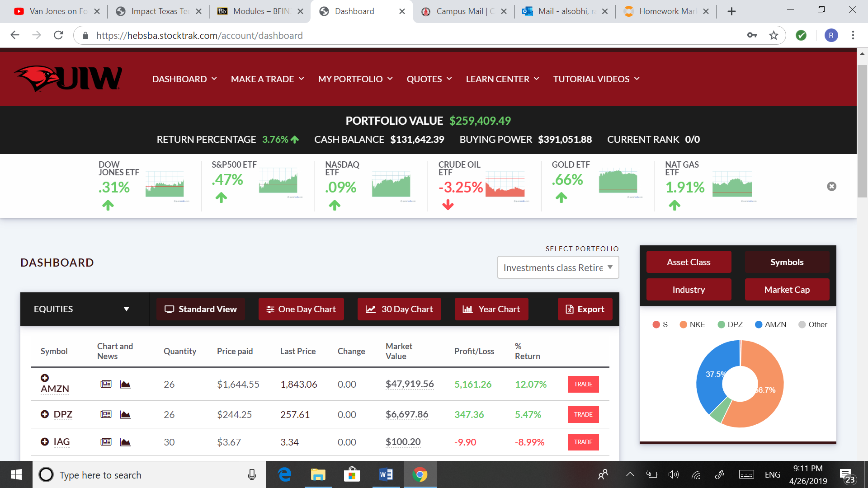Image resolution: width=868 pixels, height=488 pixels.
Task: Click TRADE button for AMZN
Action: pyautogui.click(x=583, y=384)
